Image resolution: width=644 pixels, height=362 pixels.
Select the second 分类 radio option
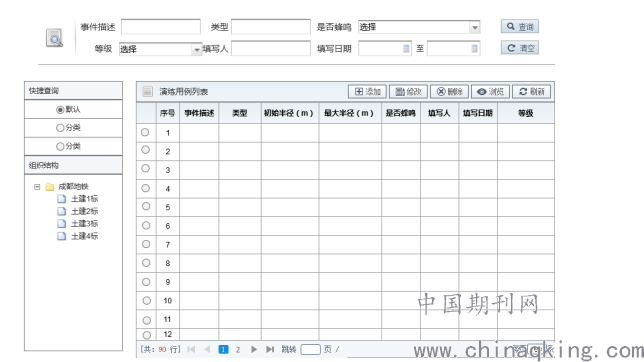click(60, 146)
